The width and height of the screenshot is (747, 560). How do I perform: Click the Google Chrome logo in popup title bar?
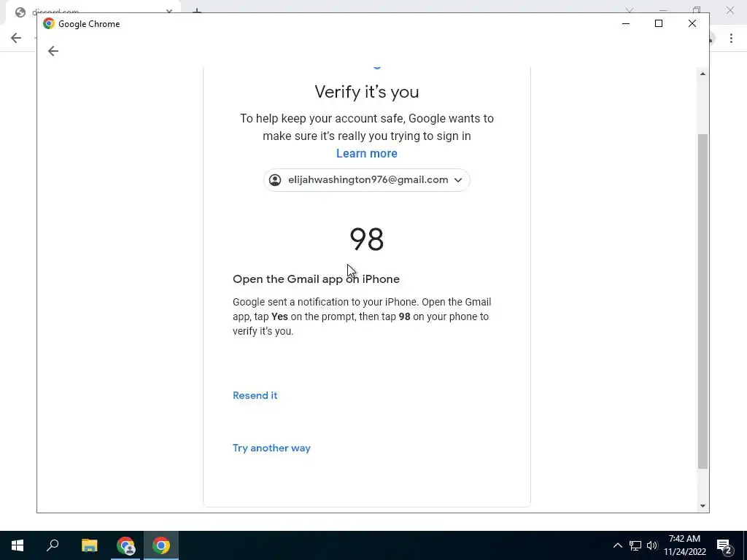49,24
